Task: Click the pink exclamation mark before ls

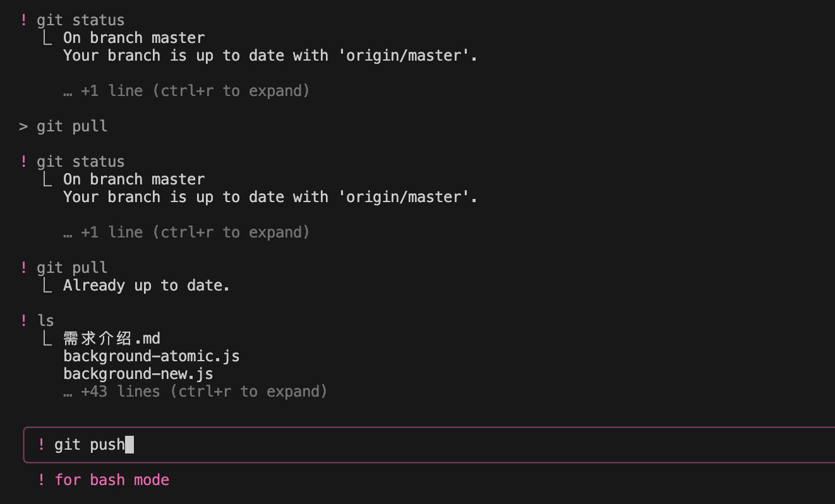Action: (24, 320)
